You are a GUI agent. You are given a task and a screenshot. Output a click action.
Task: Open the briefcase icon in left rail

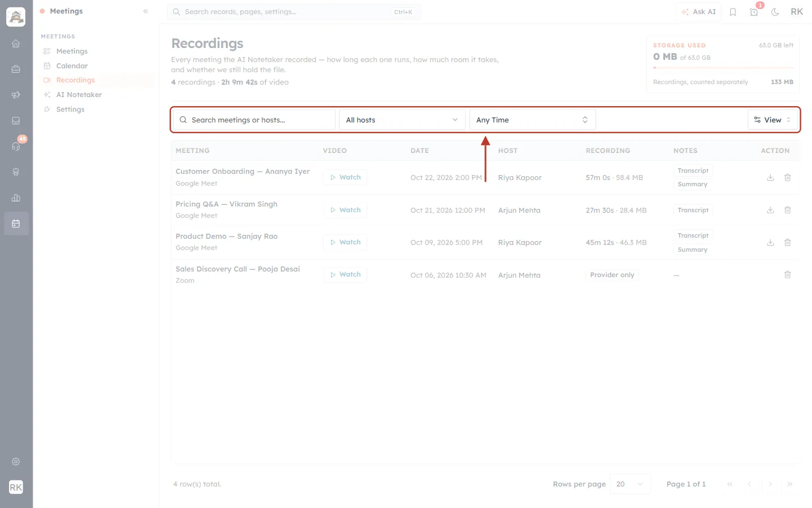point(16,69)
